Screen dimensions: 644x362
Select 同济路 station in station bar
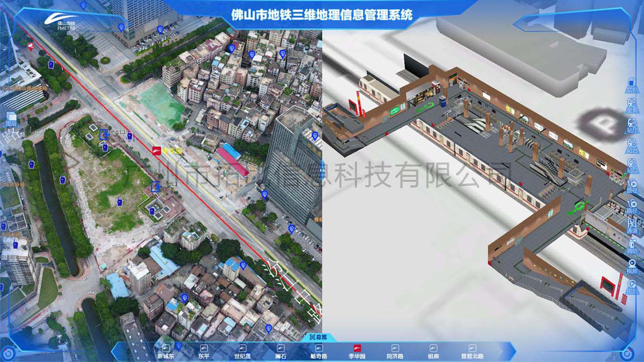[x=395, y=352]
